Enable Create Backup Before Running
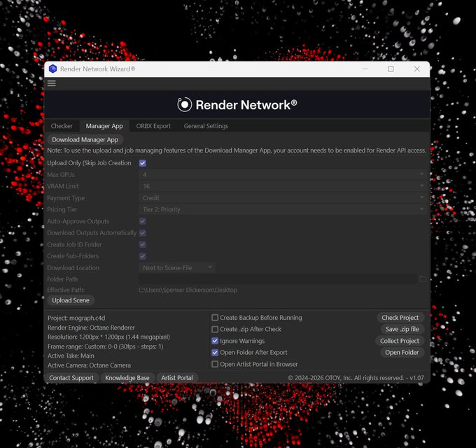 click(215, 318)
